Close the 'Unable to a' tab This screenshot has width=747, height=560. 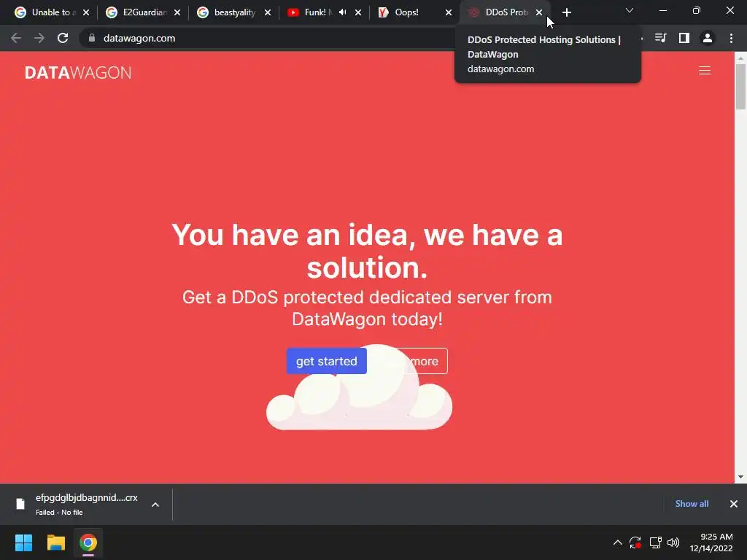click(x=86, y=12)
